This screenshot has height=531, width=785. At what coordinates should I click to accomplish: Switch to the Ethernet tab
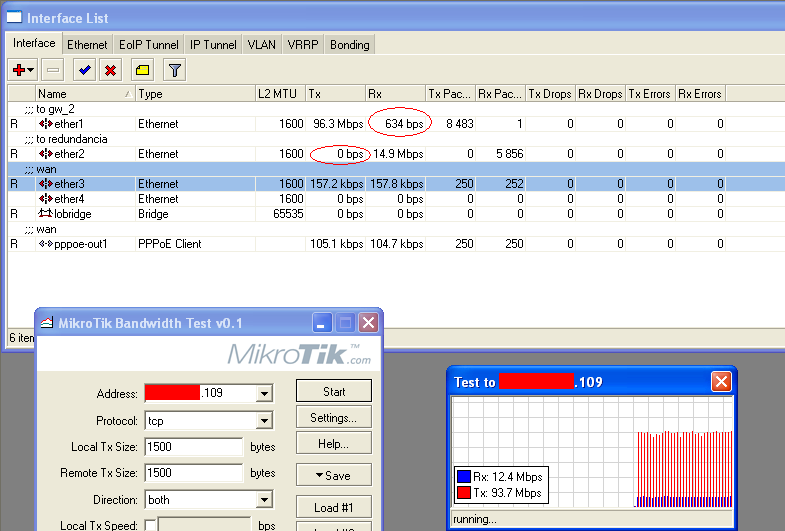tap(87, 45)
